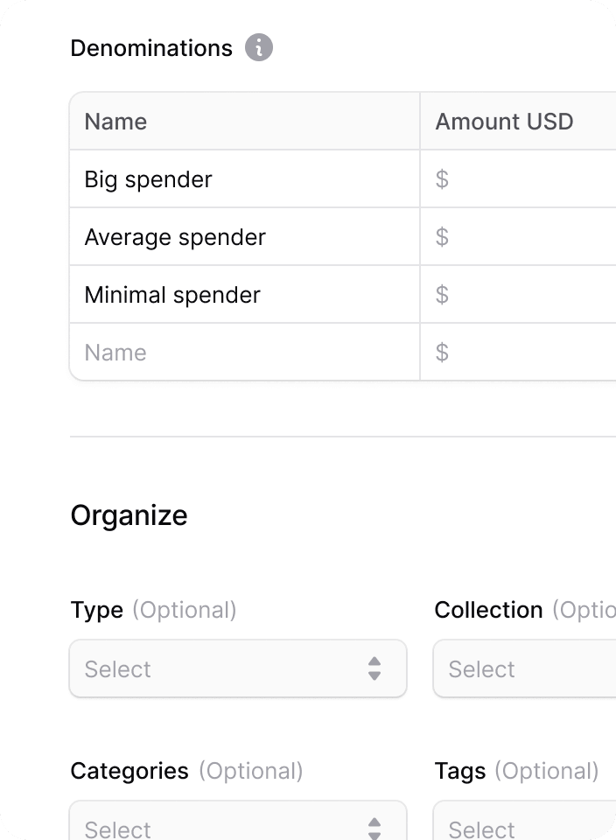
Task: Edit the Minimal spender name cell
Action: tap(245, 295)
